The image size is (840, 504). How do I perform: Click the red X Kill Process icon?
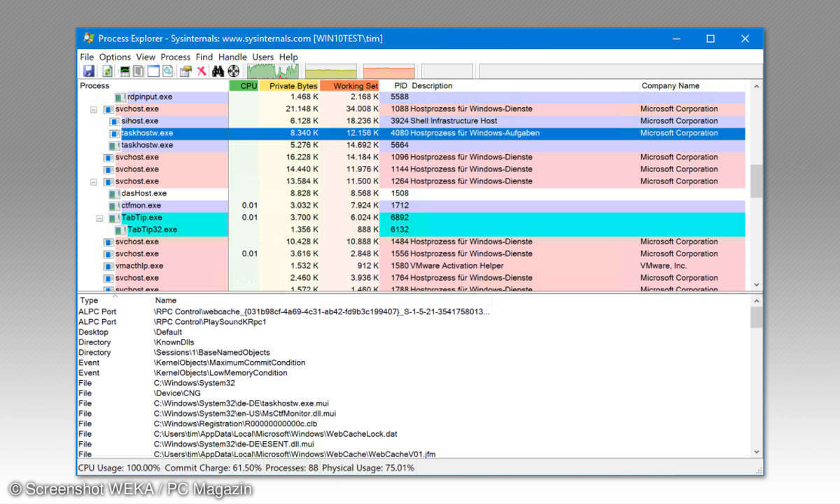[x=202, y=71]
